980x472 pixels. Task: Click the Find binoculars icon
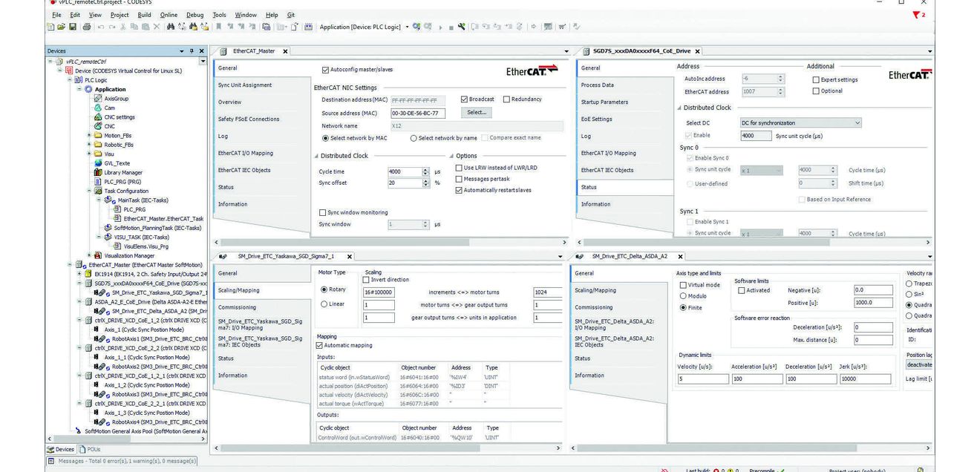click(x=171, y=27)
